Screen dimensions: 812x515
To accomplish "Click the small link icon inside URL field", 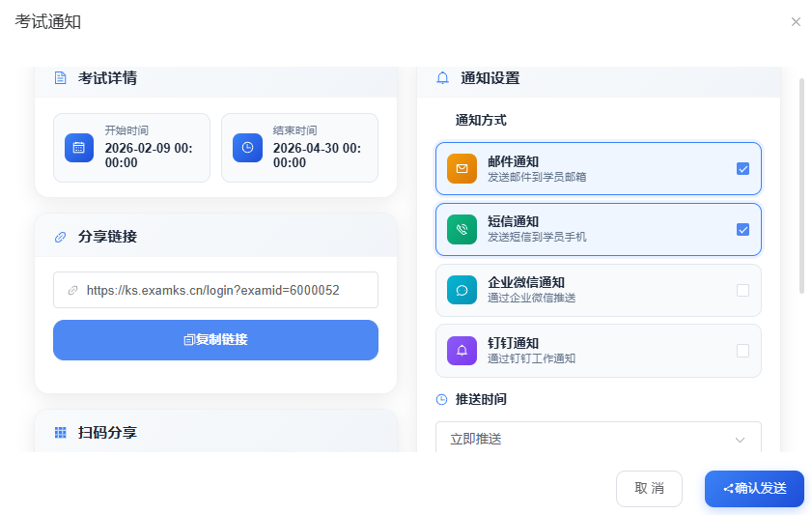I will (73, 290).
